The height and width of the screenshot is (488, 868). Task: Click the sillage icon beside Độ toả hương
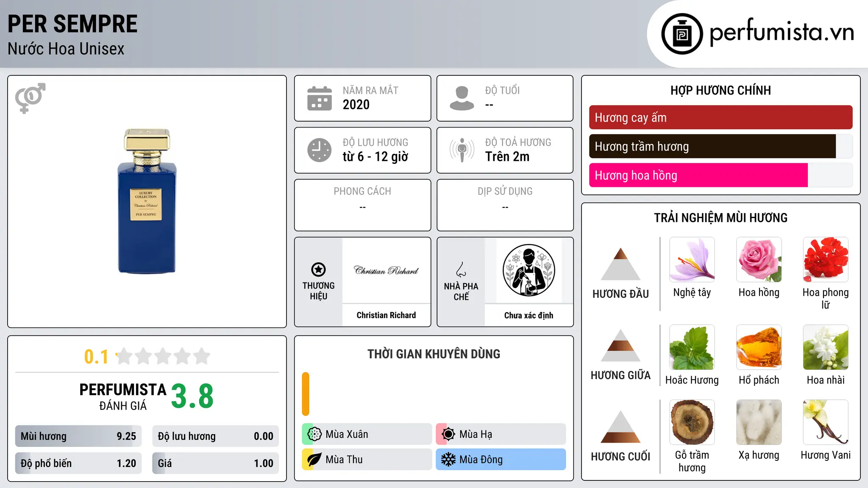point(462,150)
